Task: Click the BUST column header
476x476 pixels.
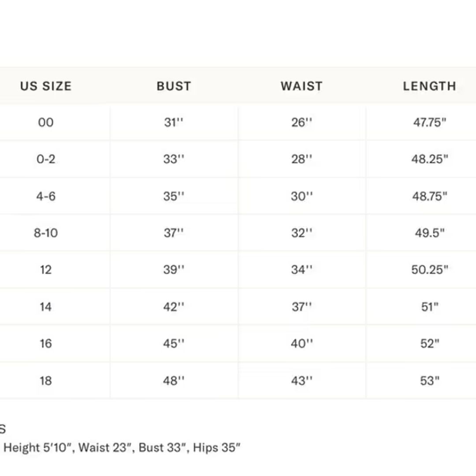Action: (x=174, y=86)
